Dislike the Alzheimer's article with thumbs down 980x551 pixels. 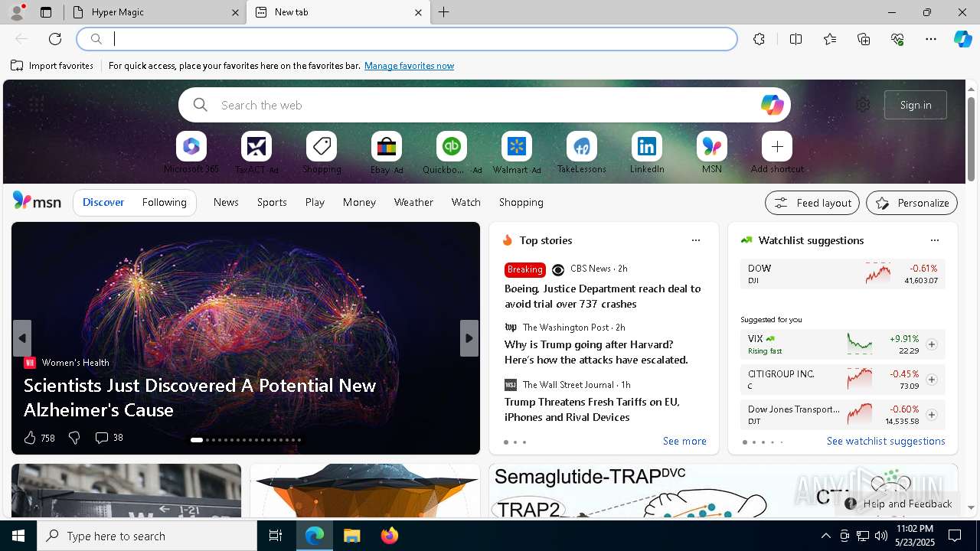(74, 438)
